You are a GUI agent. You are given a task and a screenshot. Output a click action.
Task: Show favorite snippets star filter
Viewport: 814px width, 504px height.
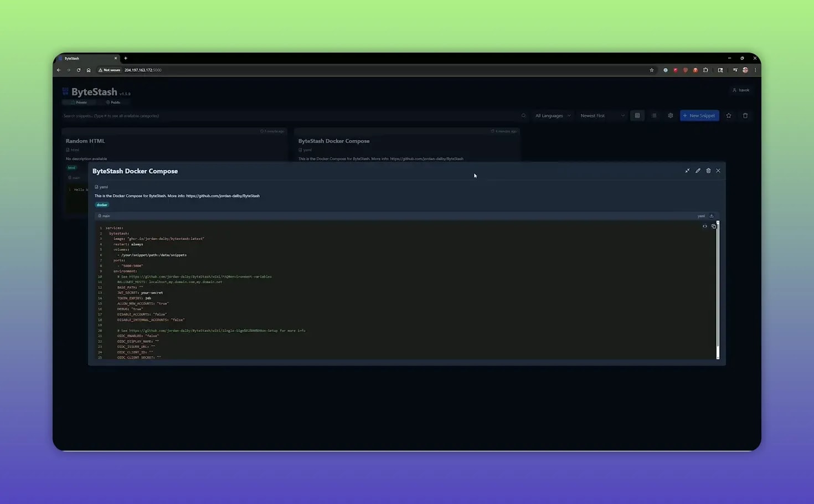coord(729,116)
